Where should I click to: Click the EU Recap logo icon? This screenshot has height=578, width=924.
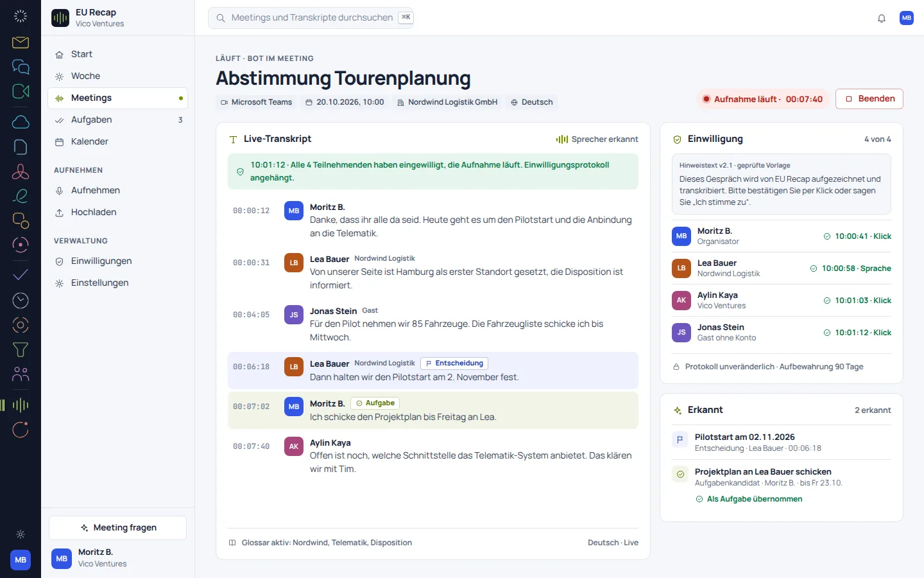coord(60,18)
